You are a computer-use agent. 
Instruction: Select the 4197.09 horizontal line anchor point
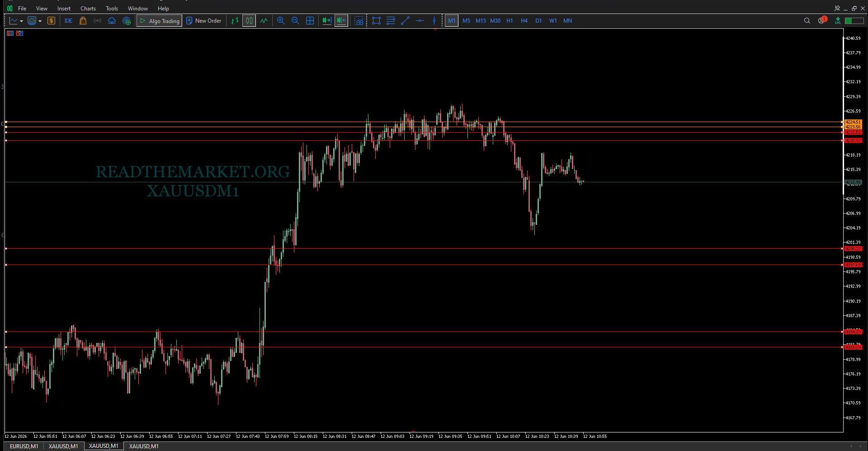coord(6,265)
